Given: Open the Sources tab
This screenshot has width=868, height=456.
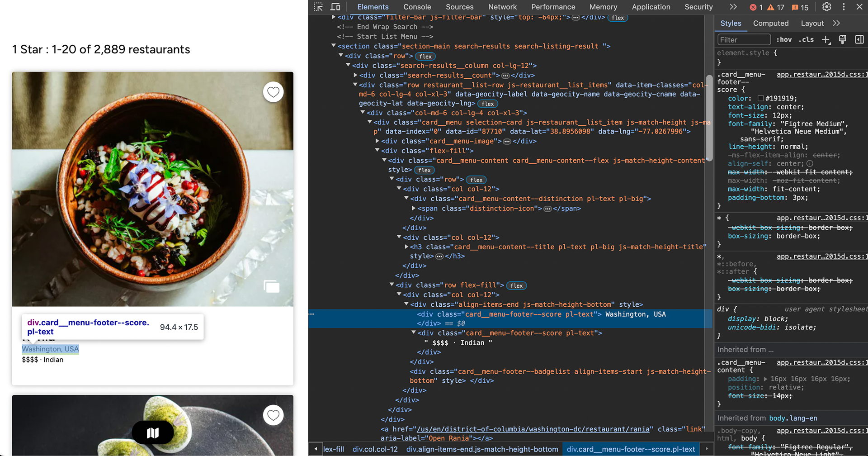Looking at the screenshot, I should [459, 7].
